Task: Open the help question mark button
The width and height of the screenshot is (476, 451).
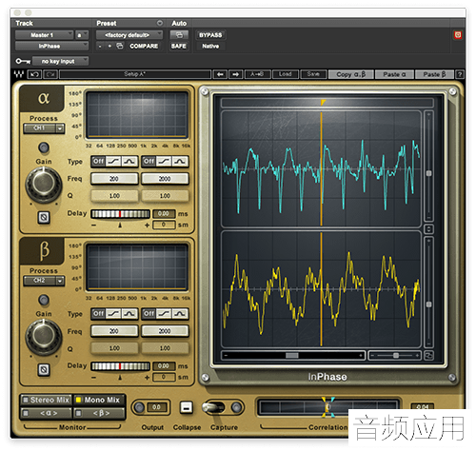Action: point(460,74)
